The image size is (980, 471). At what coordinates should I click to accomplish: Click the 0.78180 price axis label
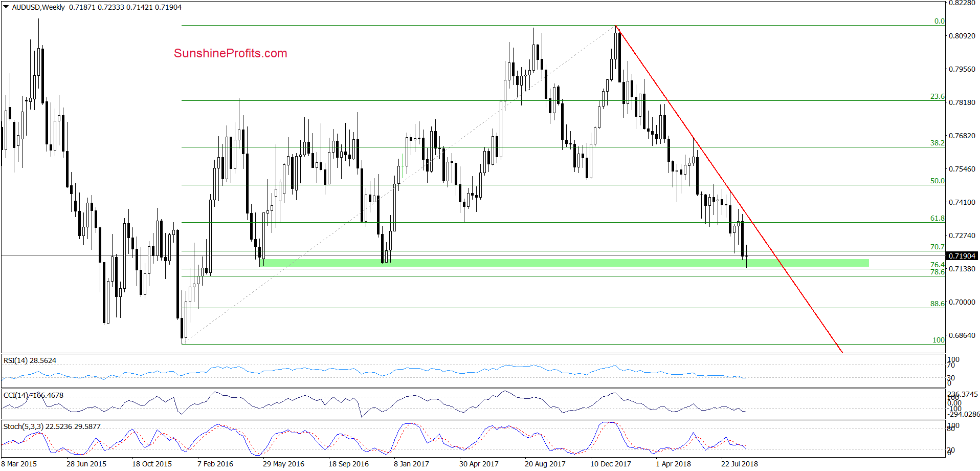[x=962, y=102]
